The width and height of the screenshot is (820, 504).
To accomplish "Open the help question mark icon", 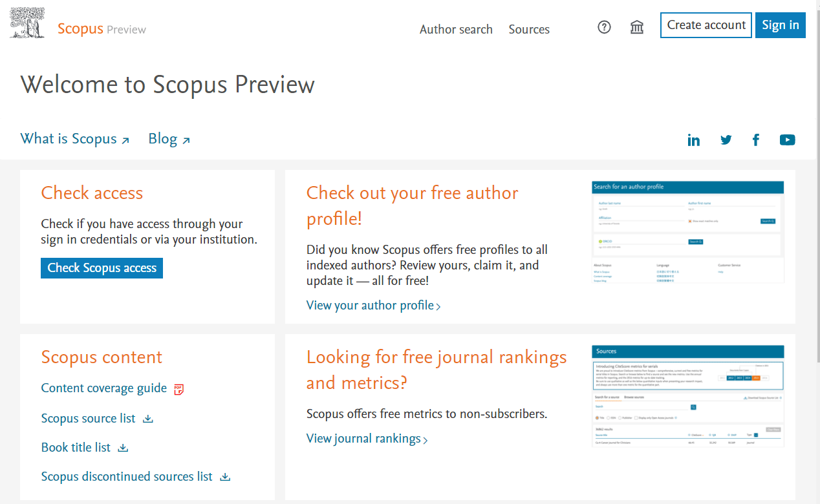I will [604, 27].
